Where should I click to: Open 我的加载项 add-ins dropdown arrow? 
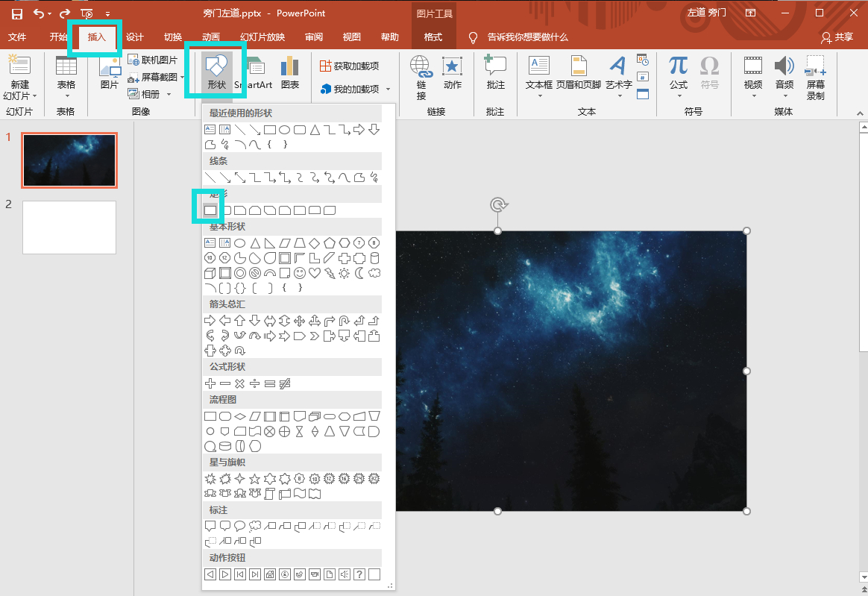point(388,90)
